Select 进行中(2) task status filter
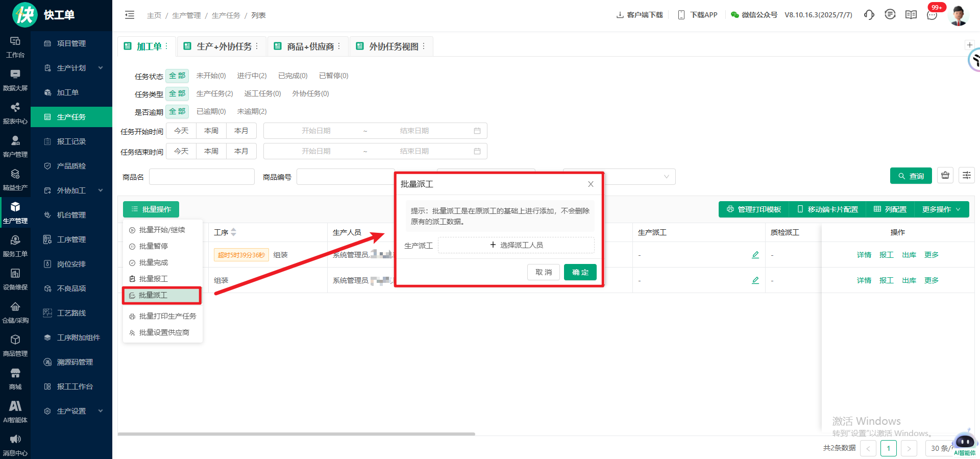980x459 pixels. coord(252,76)
